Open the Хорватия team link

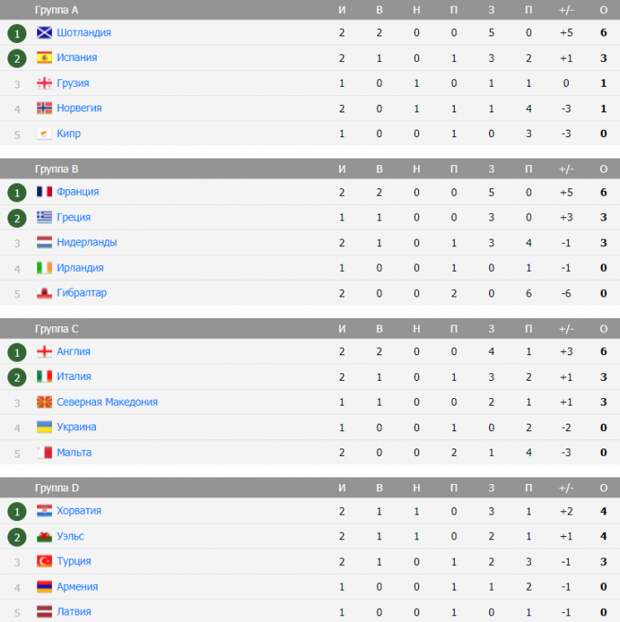(x=79, y=511)
